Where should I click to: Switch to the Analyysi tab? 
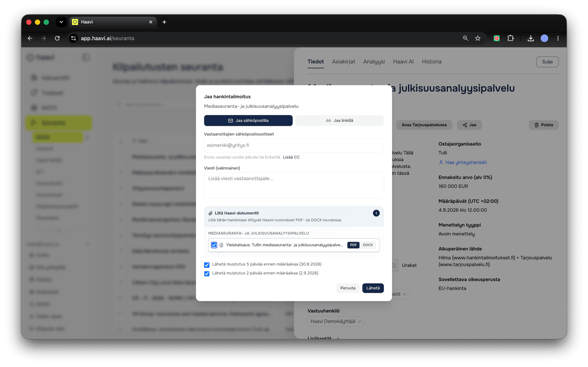point(374,62)
